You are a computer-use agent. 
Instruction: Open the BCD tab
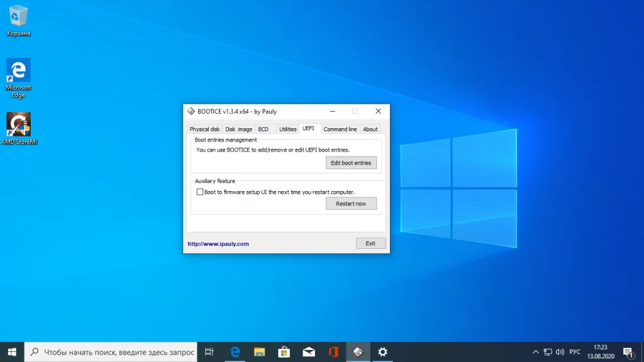pyautogui.click(x=263, y=129)
